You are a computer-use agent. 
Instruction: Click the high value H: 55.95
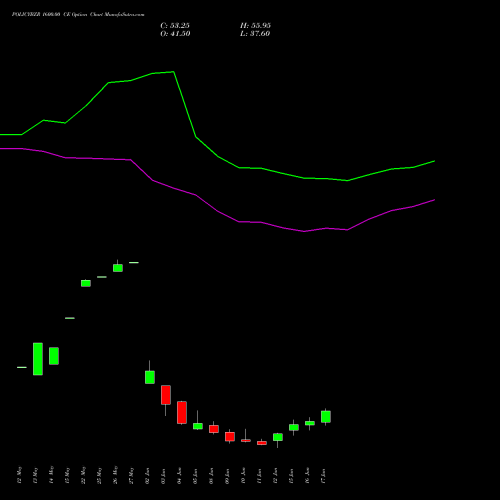coord(255,26)
